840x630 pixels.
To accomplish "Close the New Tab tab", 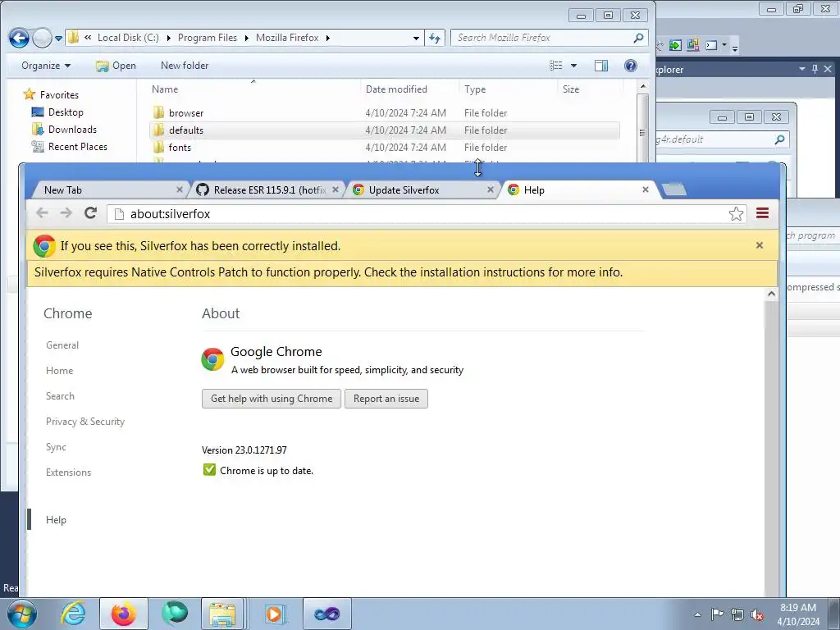I will [180, 189].
